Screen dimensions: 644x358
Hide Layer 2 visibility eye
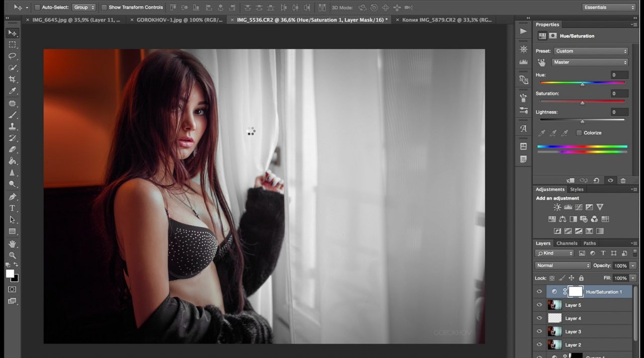[x=539, y=344]
